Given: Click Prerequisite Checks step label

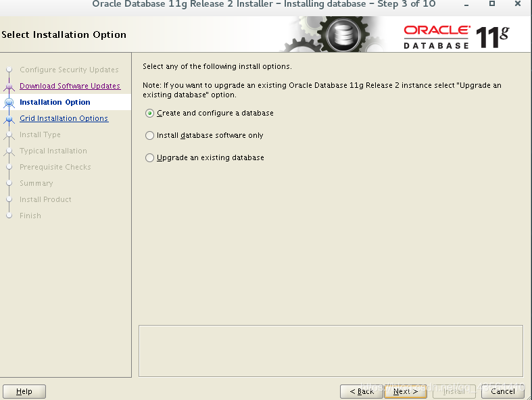Looking at the screenshot, I should click(55, 167).
